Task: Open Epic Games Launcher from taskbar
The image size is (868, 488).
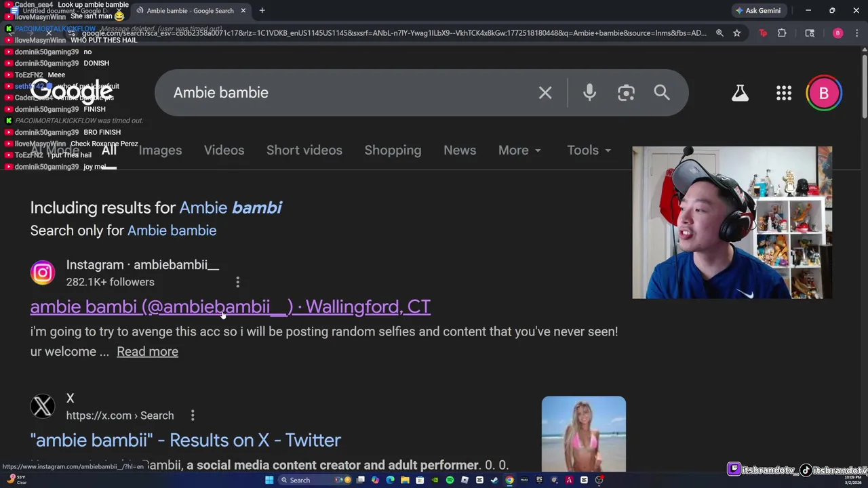Action: point(539,480)
